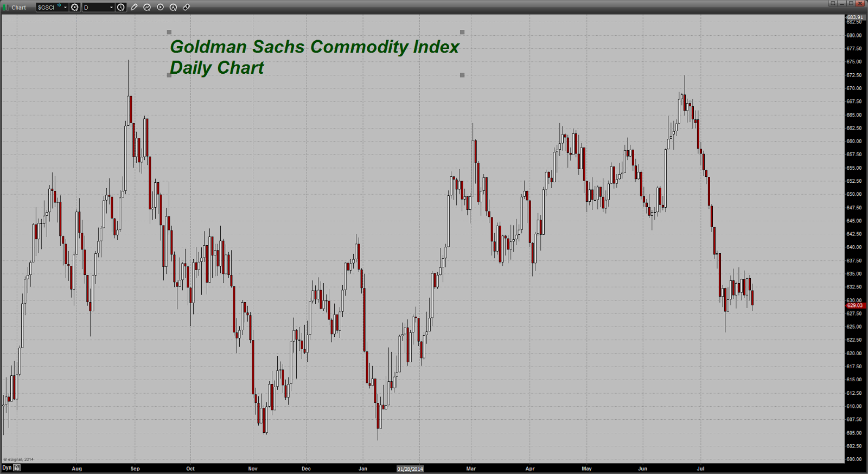Viewport: 868px width, 474px height.
Task: Click the 600.00 price axis label
Action: coord(854,459)
